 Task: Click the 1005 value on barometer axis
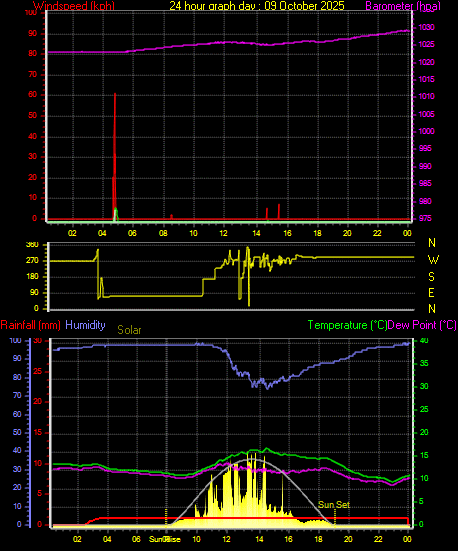click(x=426, y=114)
